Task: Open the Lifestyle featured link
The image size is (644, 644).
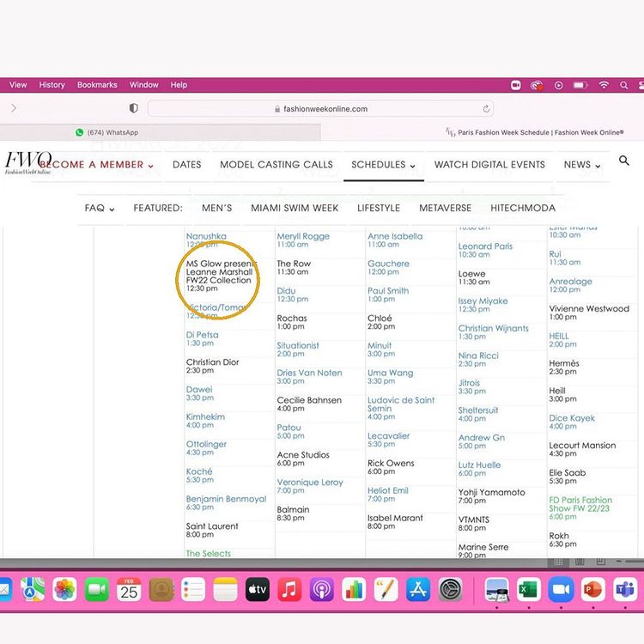Action: pos(379,209)
